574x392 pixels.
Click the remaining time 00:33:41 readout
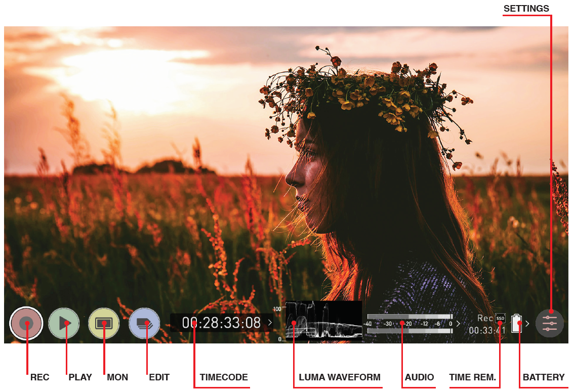[x=487, y=330]
